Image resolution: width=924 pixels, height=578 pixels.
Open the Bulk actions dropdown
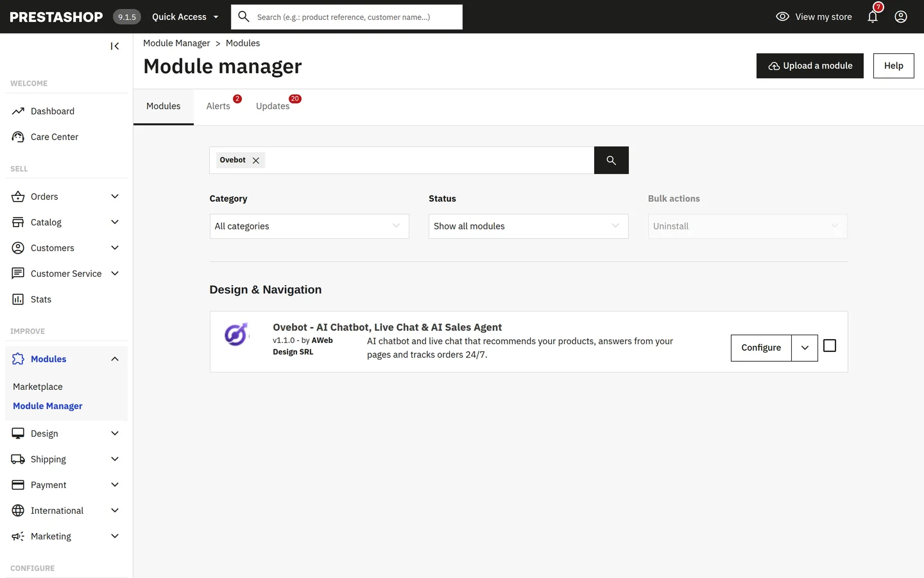tap(748, 226)
